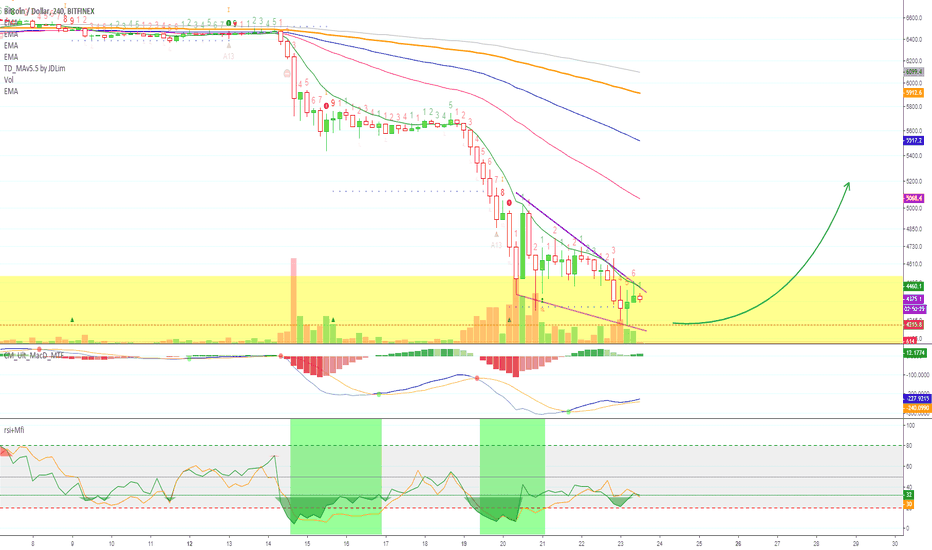Select the Vol indicator legend label
Viewport: 932px width, 550px height.
pos(8,80)
